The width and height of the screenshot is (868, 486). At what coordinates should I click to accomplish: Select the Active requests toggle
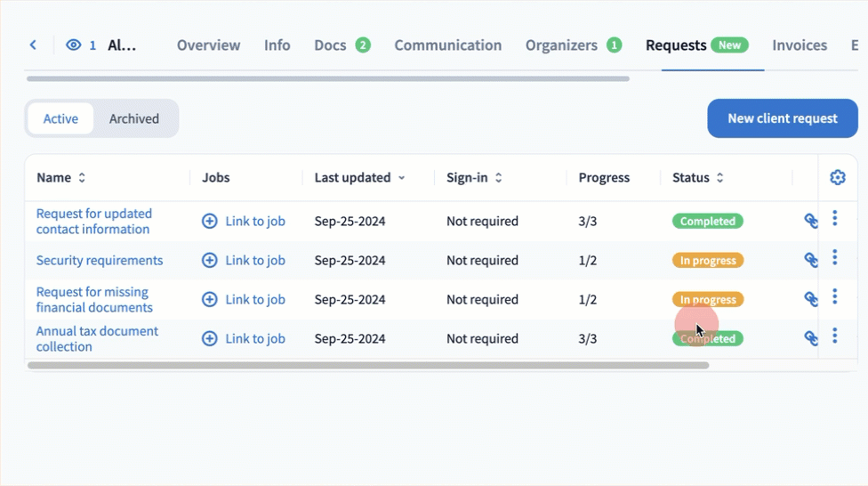[x=60, y=118]
